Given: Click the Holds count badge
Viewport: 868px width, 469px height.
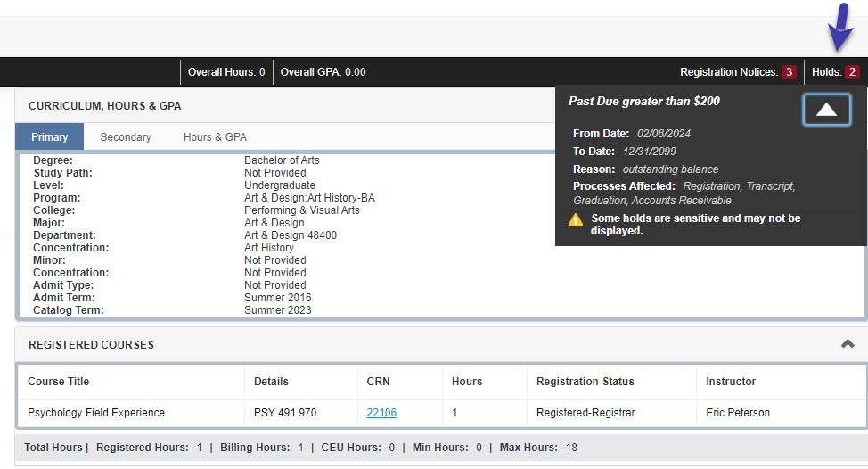Looking at the screenshot, I should (x=852, y=72).
